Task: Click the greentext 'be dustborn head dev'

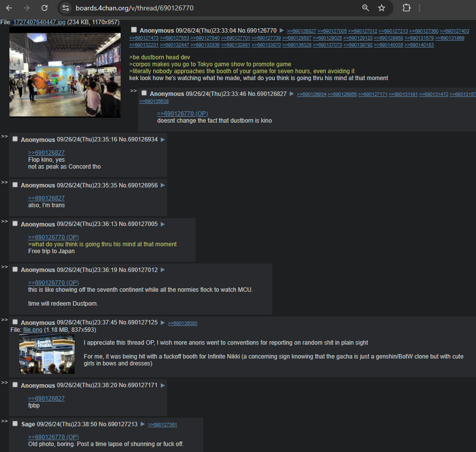Action: pos(160,57)
